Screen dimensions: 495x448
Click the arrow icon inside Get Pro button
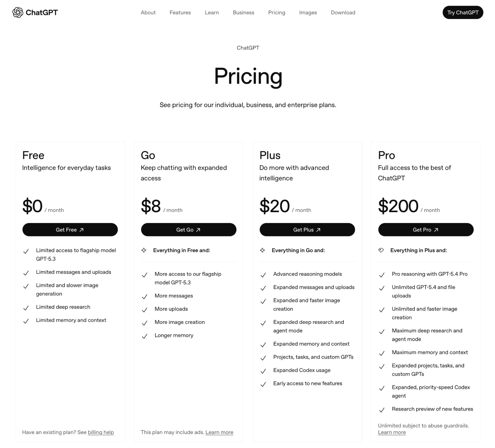click(436, 230)
